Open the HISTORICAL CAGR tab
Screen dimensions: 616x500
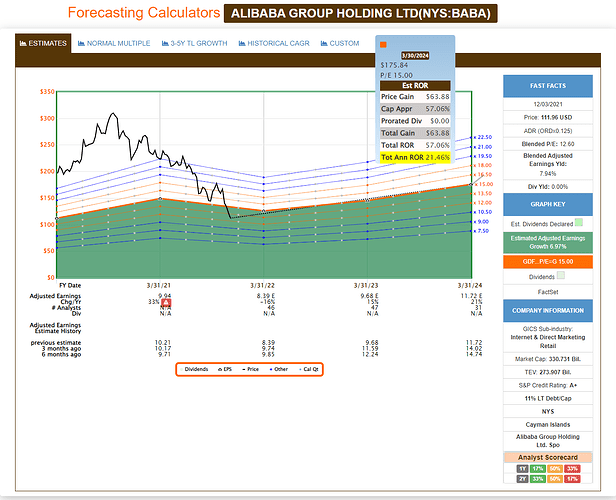[x=274, y=43]
